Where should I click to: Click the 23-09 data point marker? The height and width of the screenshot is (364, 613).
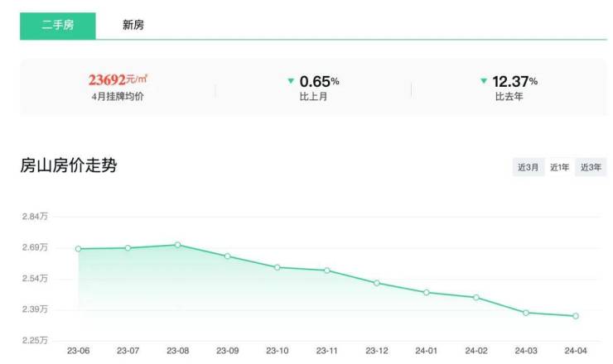227,256
